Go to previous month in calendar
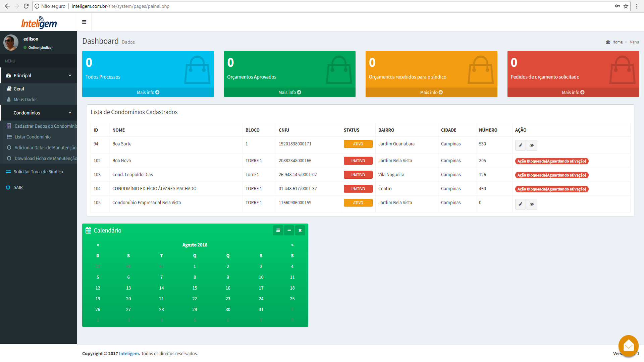Viewport: 644px width, 362px height. point(98,245)
